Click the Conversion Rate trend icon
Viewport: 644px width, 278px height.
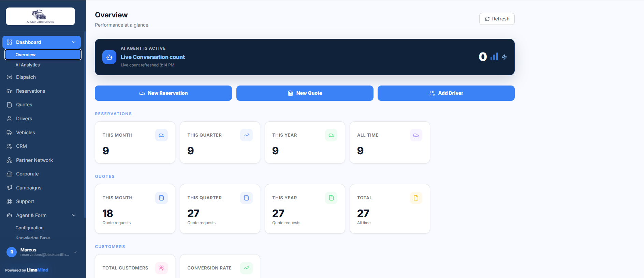[x=246, y=268]
